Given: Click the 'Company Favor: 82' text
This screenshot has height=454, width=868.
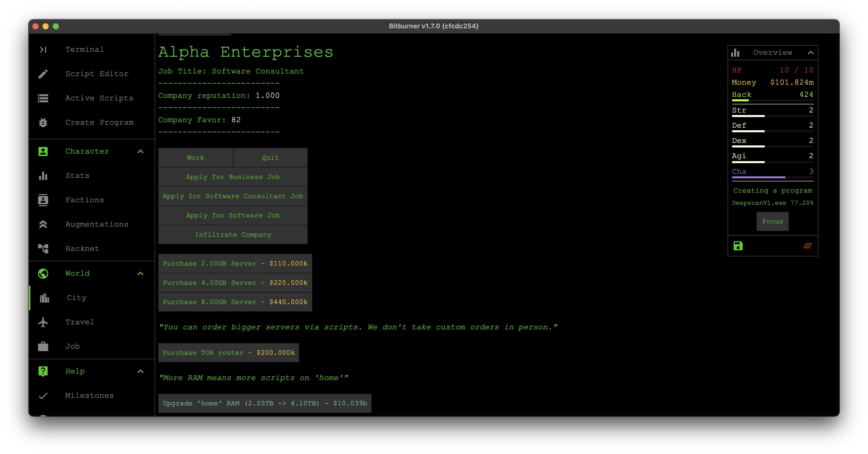Looking at the screenshot, I should (200, 120).
